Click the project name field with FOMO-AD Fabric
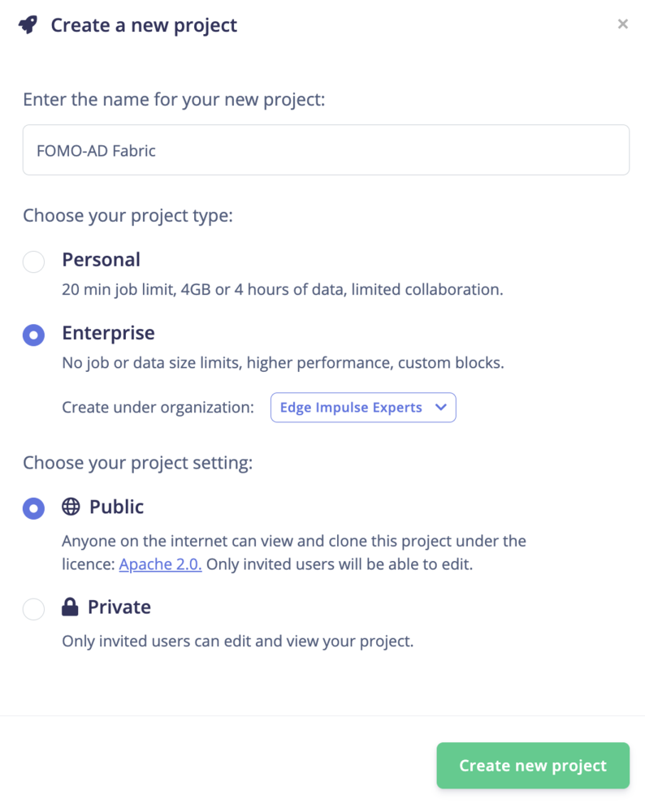 326,150
